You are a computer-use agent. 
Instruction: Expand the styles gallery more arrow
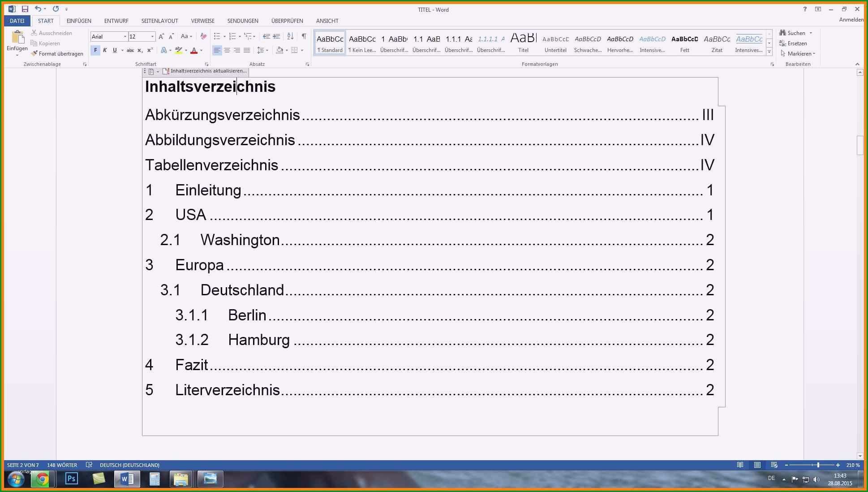point(769,52)
